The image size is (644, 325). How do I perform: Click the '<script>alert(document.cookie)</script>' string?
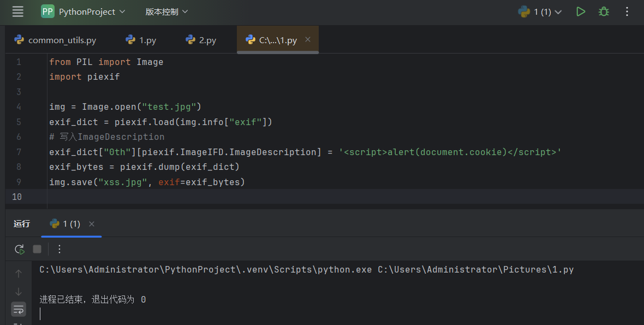[450, 152]
